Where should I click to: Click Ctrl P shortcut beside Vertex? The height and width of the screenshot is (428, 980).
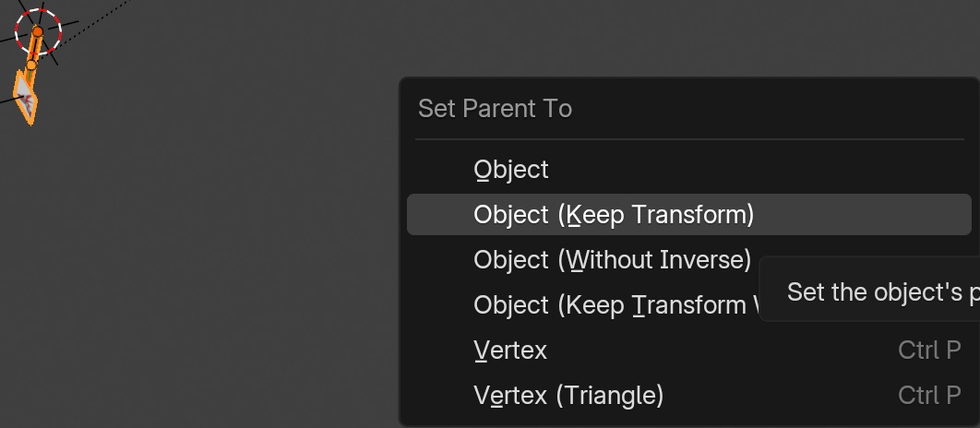[x=929, y=350]
